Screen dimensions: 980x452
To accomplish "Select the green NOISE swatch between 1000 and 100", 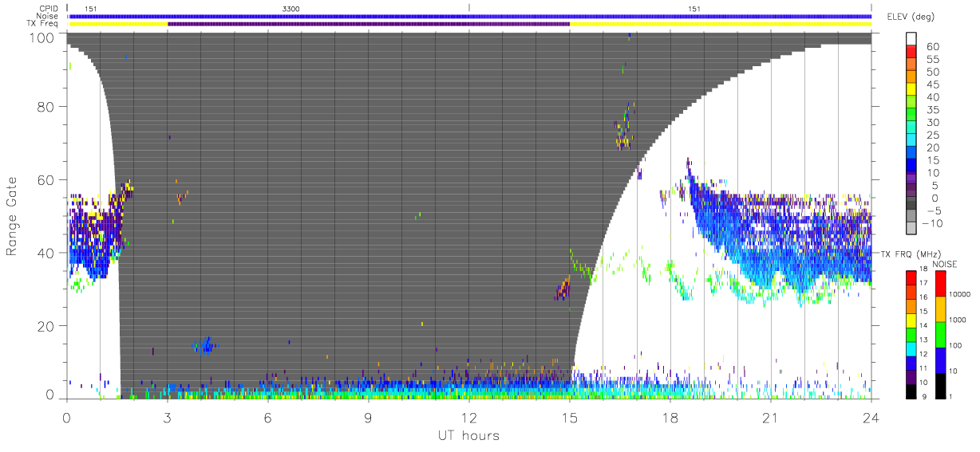I will [940, 334].
